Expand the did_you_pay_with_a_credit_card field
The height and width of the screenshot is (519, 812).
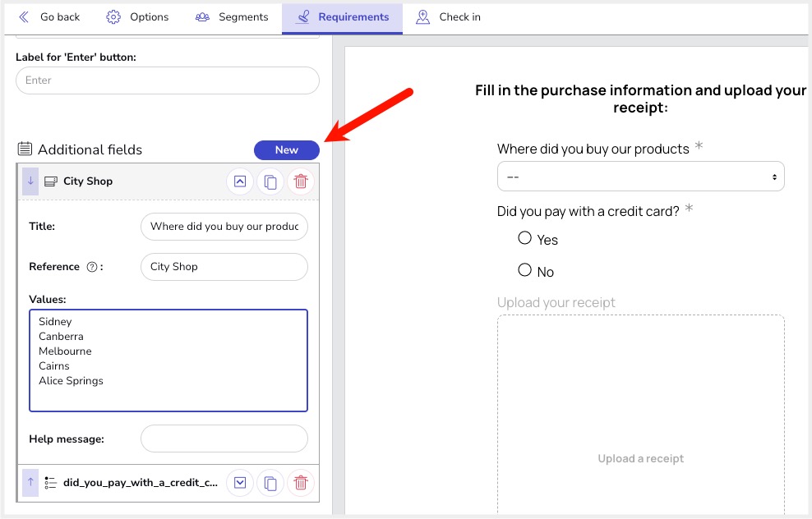pos(240,483)
